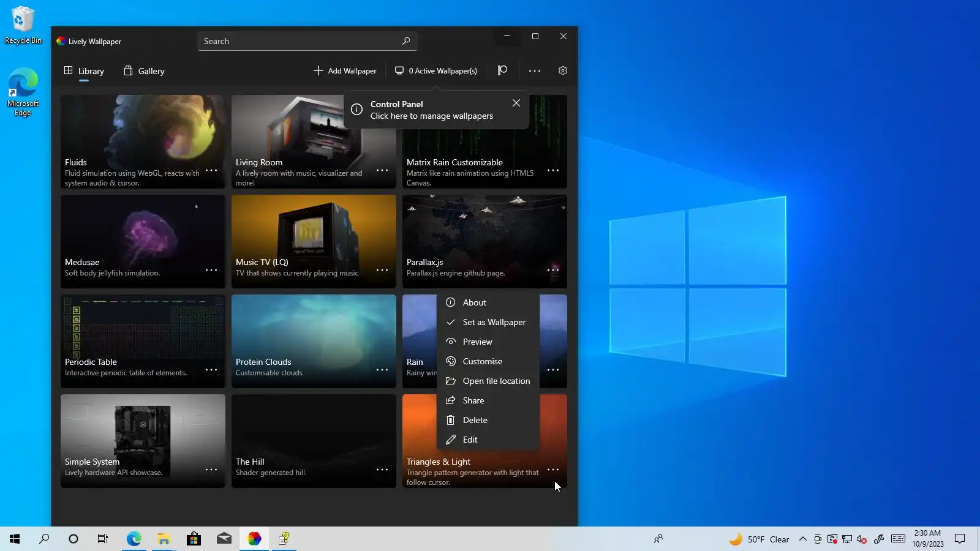Open taskbar Search
Screen dimensions: 980x551
pos(44,539)
